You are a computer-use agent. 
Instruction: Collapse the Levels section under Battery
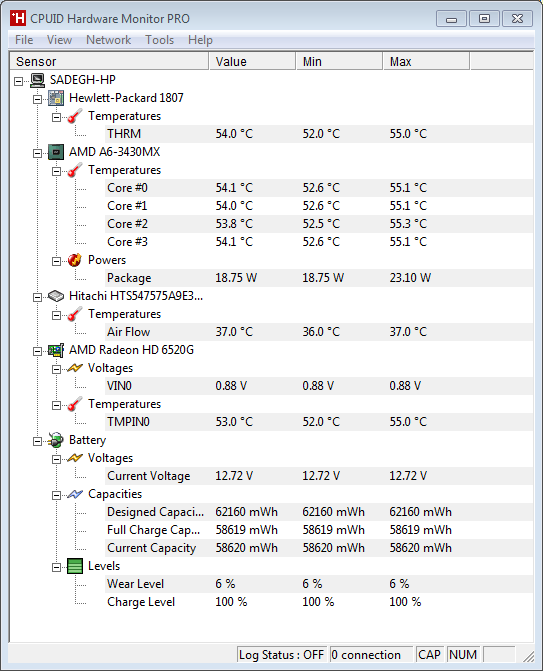coord(56,567)
